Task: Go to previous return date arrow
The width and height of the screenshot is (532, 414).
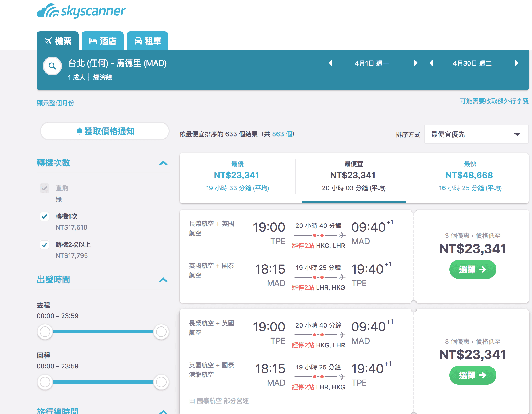Action: point(431,63)
